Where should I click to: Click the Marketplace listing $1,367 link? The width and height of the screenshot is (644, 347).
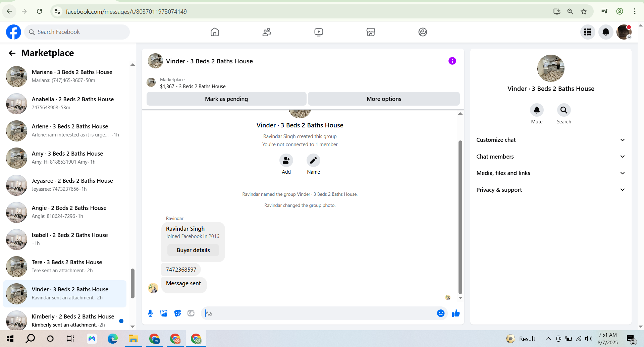(193, 86)
